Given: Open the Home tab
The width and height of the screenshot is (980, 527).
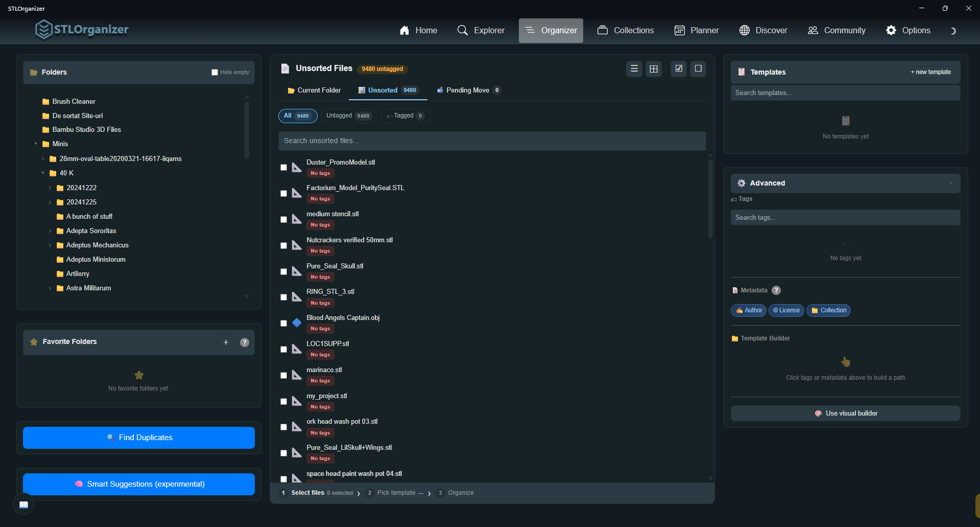Looking at the screenshot, I should tap(419, 31).
